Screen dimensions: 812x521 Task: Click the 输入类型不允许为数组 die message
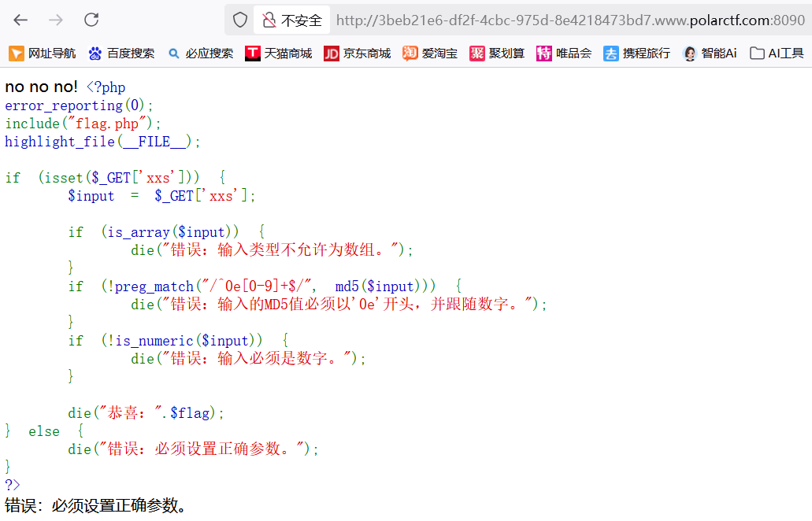273,250
